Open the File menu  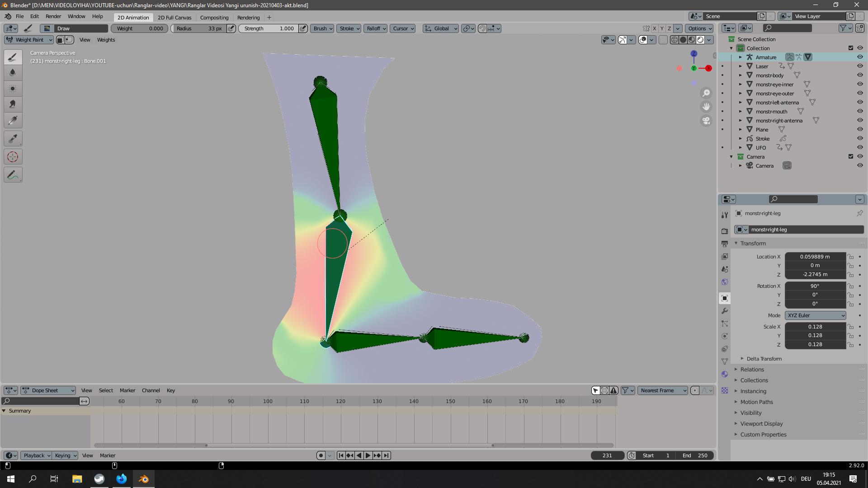point(20,16)
